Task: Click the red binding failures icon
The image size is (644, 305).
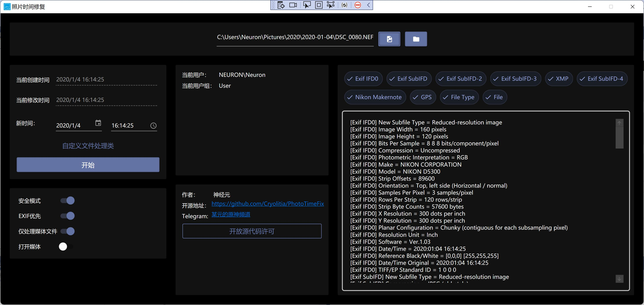Action: pyautogui.click(x=358, y=5)
